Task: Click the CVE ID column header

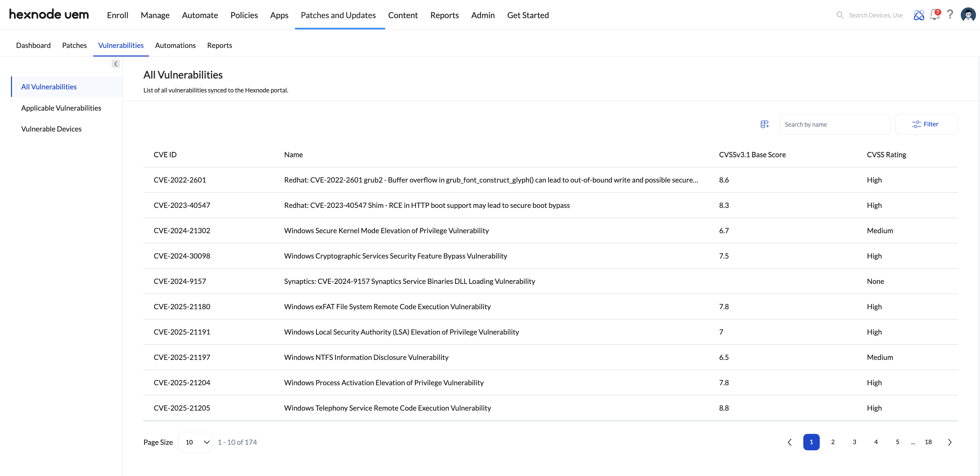Action: 165,155
